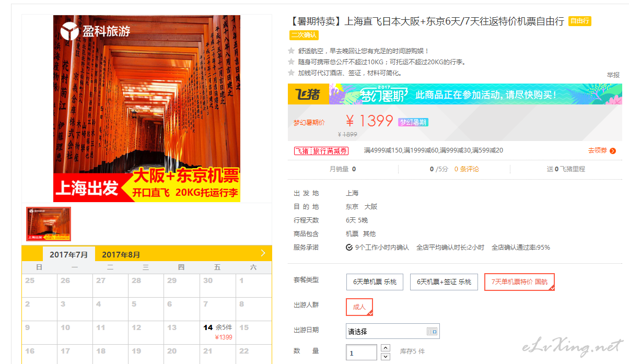The image size is (629, 364).
Task: Open the 出游日期 date selector
Action: 393,331
